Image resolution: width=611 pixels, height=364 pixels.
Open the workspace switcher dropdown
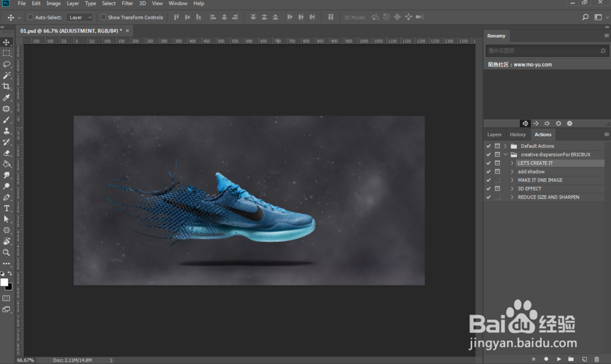coord(601,17)
